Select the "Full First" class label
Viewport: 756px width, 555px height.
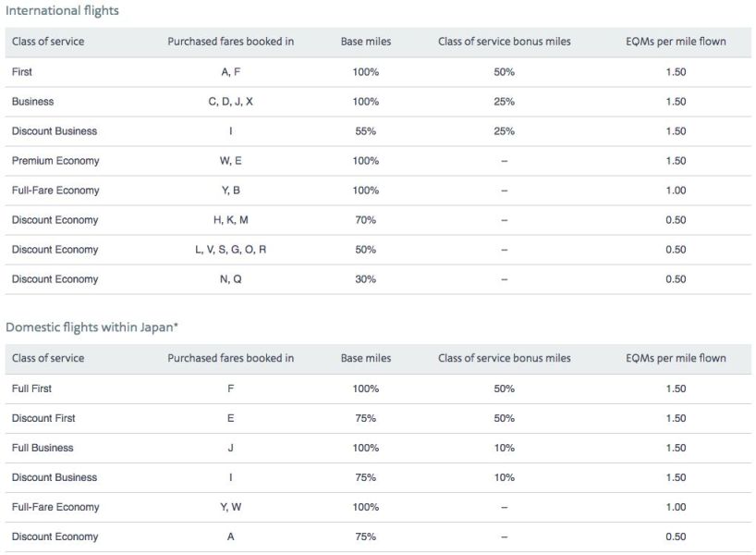point(31,388)
